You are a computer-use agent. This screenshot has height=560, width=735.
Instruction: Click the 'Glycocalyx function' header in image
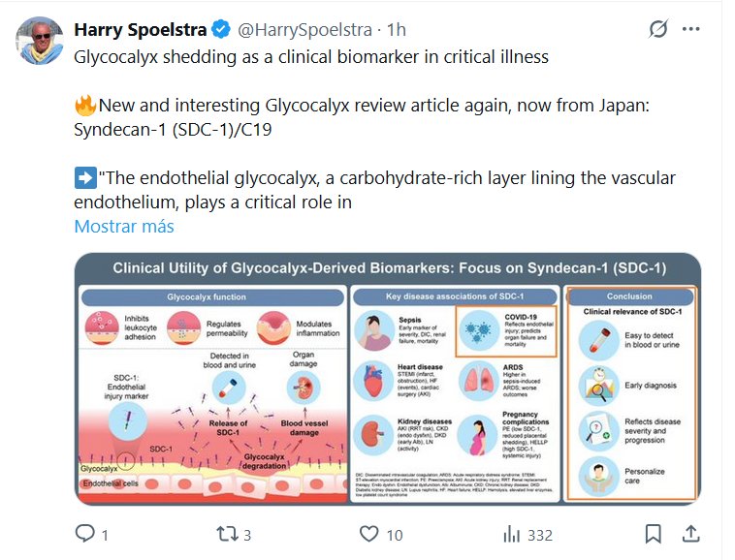(x=207, y=296)
